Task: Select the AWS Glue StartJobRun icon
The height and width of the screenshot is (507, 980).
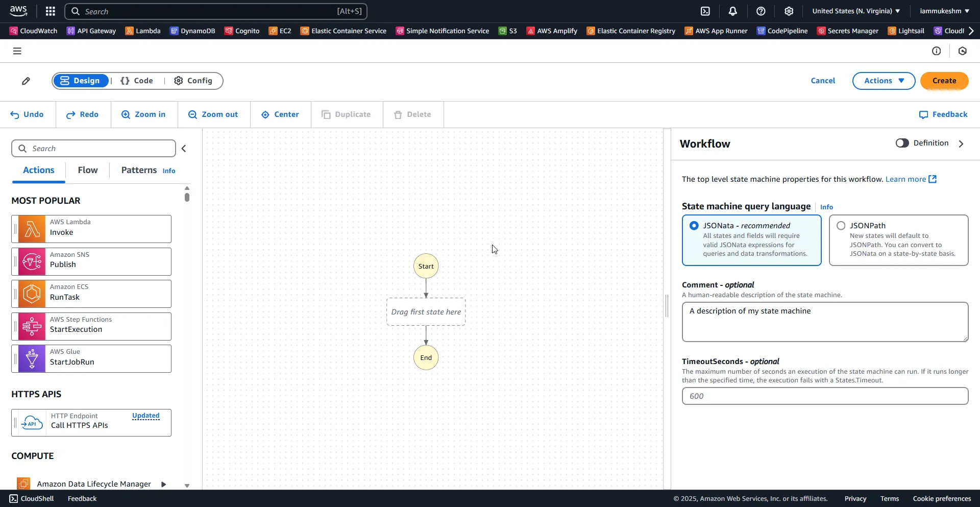Action: coord(32,359)
